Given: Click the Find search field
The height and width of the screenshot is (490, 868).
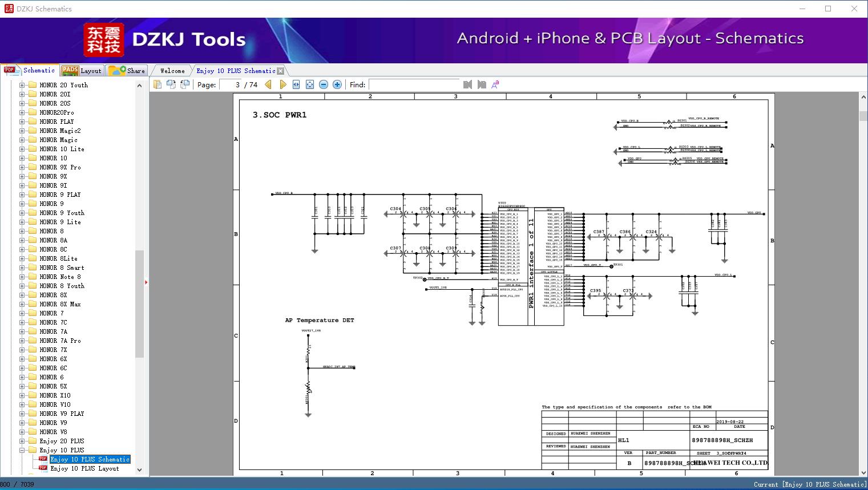Looking at the screenshot, I should pos(414,84).
